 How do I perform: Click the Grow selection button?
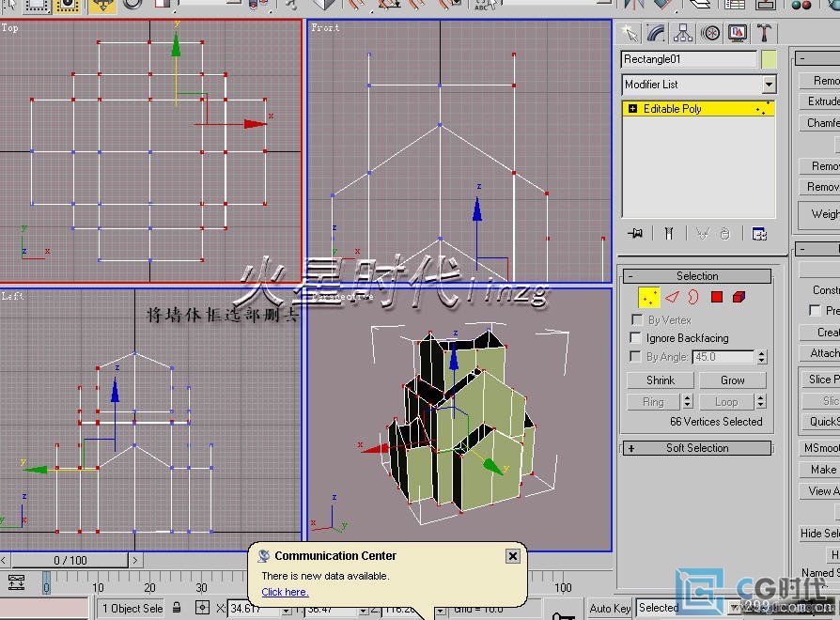point(732,380)
